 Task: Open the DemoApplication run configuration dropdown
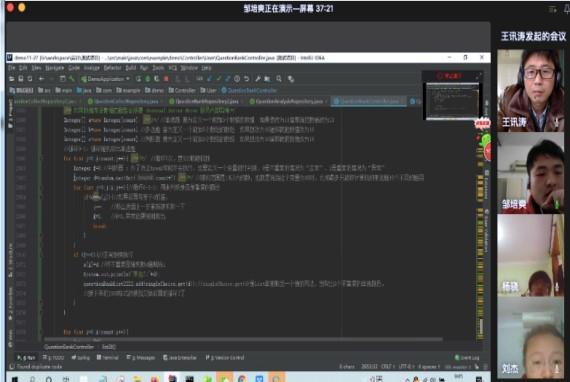pos(105,79)
